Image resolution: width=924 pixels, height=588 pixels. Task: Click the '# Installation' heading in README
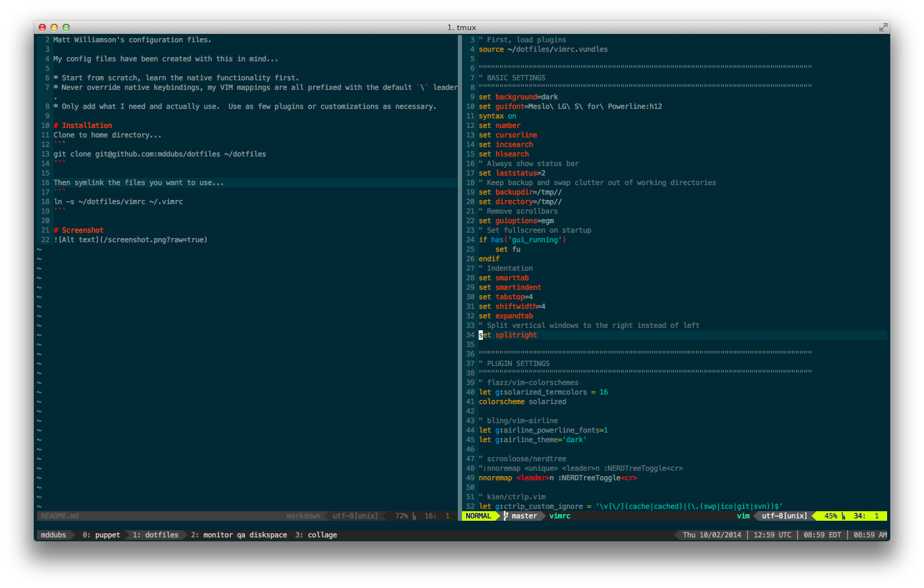[83, 126]
